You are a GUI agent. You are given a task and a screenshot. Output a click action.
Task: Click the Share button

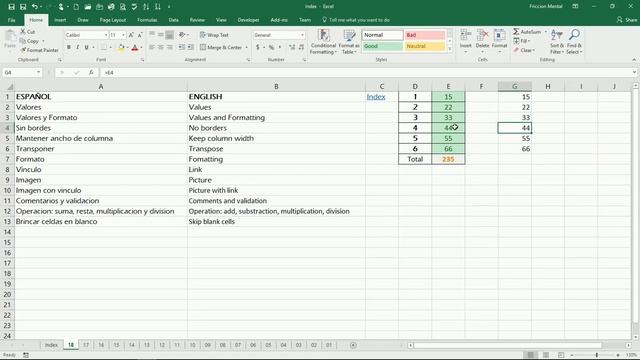(x=627, y=20)
